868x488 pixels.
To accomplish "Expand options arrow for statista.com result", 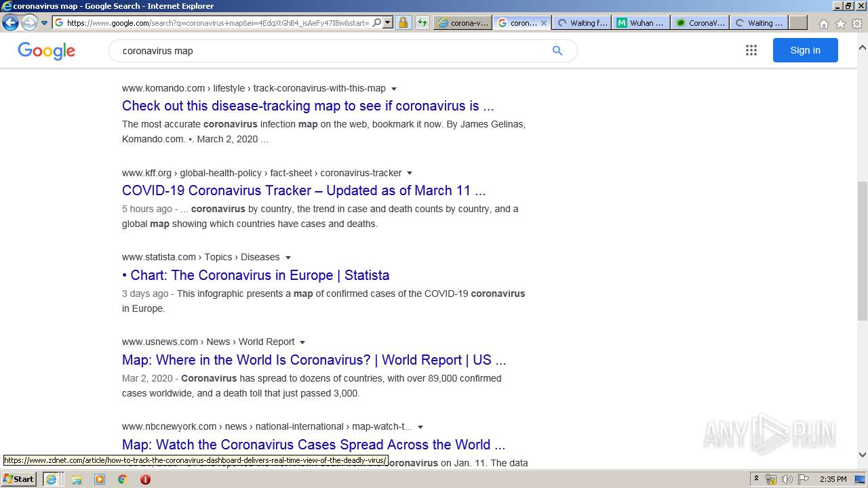I will [288, 258].
